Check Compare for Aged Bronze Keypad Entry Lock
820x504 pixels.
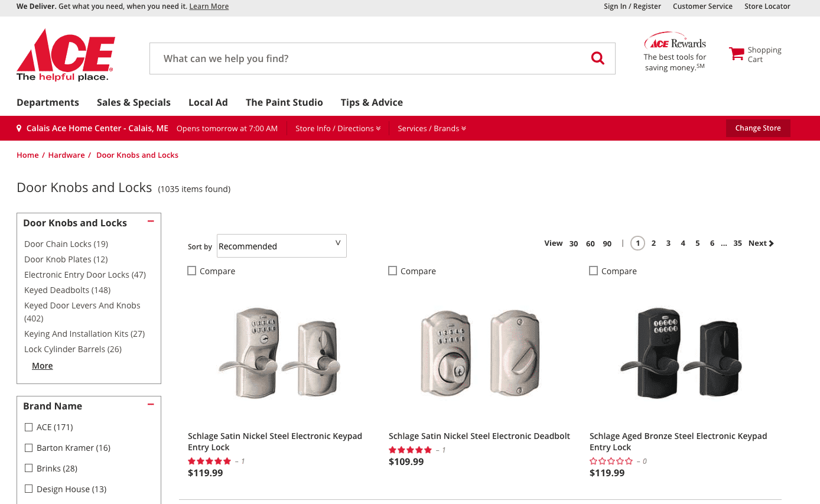(593, 271)
